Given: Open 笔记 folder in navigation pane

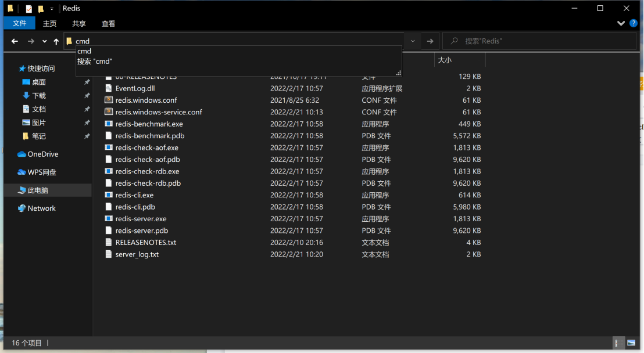Looking at the screenshot, I should click(39, 136).
